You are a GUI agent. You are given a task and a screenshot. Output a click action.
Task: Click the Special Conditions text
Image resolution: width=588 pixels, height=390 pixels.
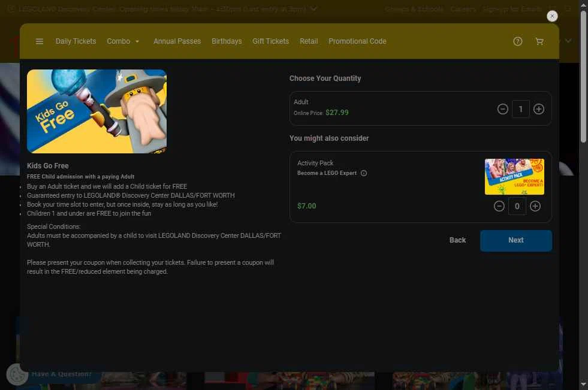point(53,226)
